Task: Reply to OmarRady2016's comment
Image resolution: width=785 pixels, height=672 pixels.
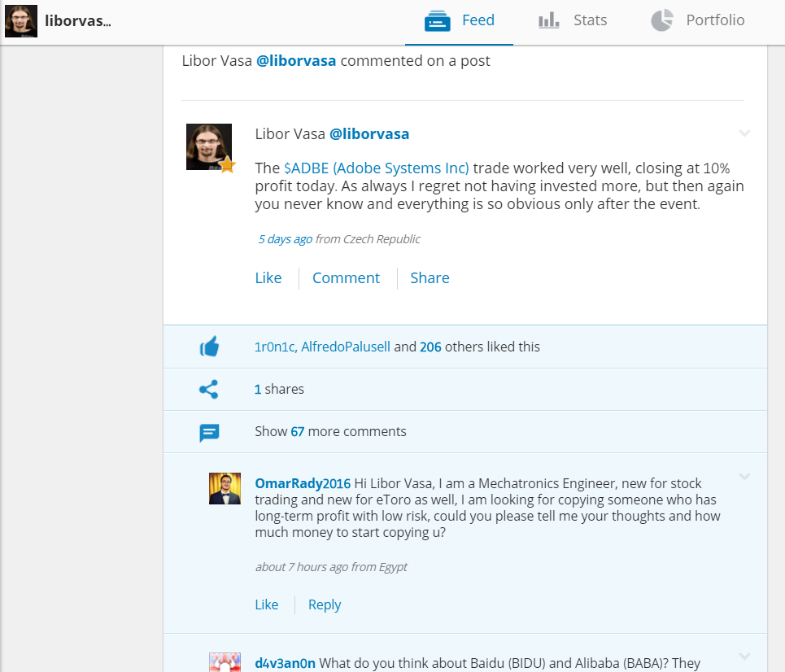Action: 324,604
